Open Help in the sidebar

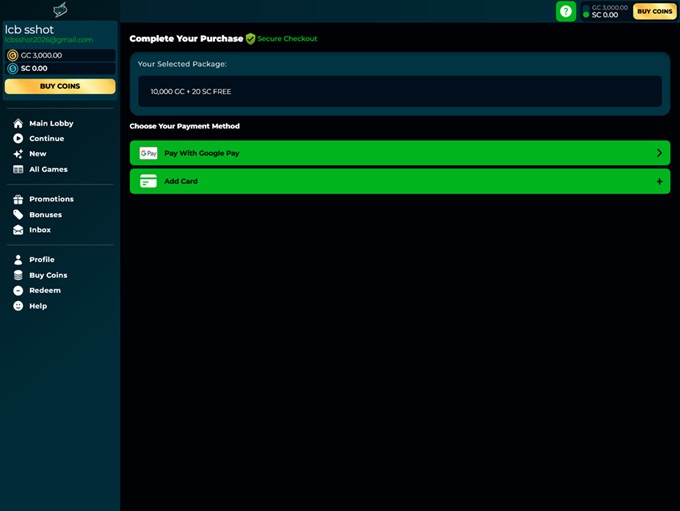[x=38, y=306]
